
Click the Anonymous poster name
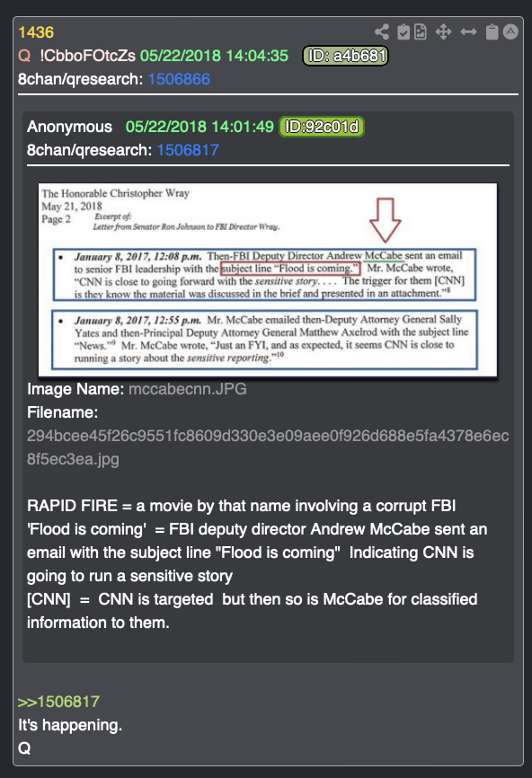pyautogui.click(x=69, y=127)
